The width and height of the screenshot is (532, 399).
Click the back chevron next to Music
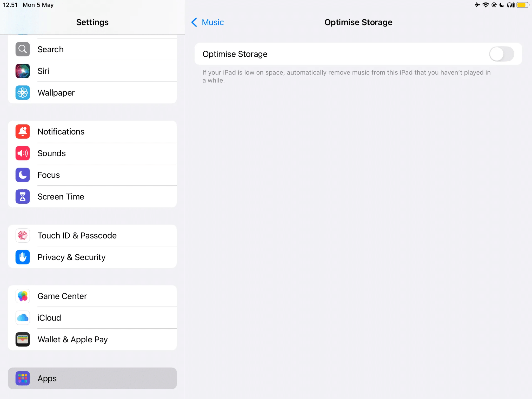(x=194, y=22)
